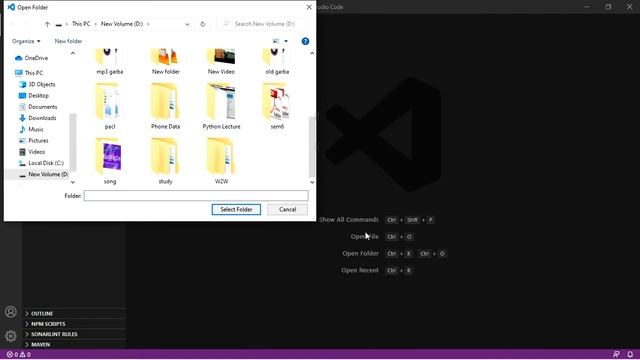Click the file list scroll-up arrow

pyautogui.click(x=312, y=53)
